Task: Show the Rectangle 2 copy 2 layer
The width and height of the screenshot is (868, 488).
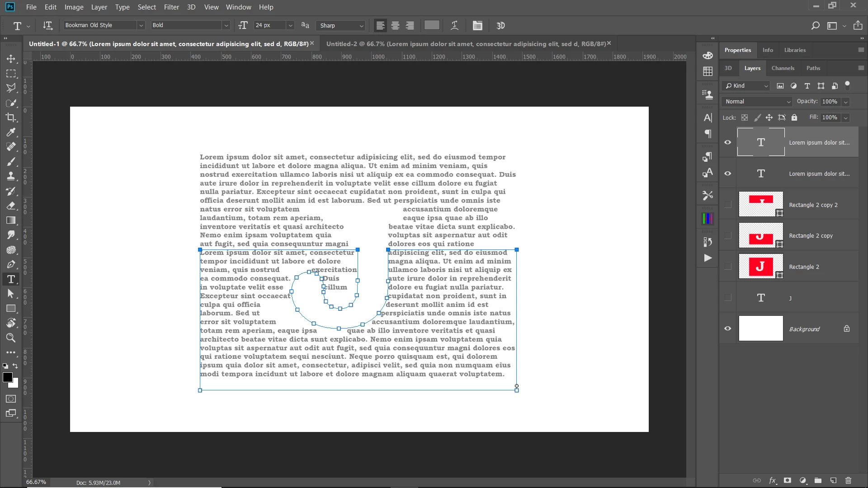Action: tap(727, 205)
